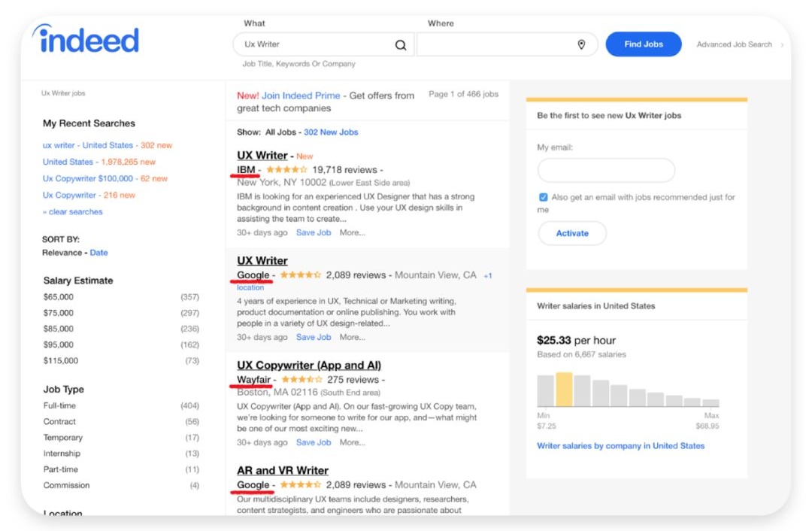Open '+1 location' for Google UX Writer
The image size is (812, 531).
pyautogui.click(x=488, y=275)
